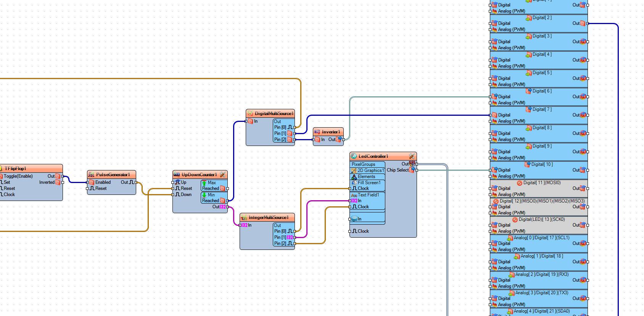Click the Out I32 pin of UpDownCounter1
This screenshot has width=644, height=316.
[x=219, y=207]
